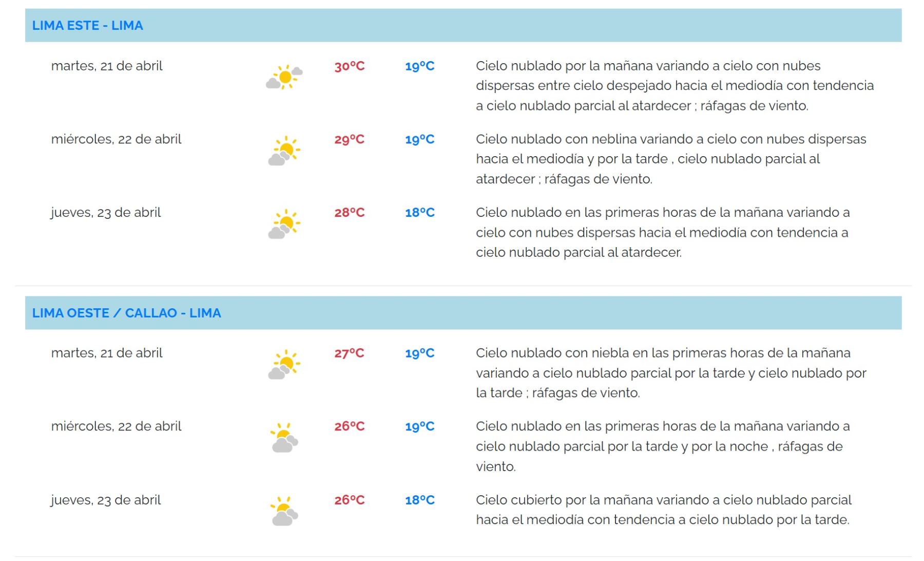Open the LIMA OESTE / CALLAO - LIMA link

[126, 313]
